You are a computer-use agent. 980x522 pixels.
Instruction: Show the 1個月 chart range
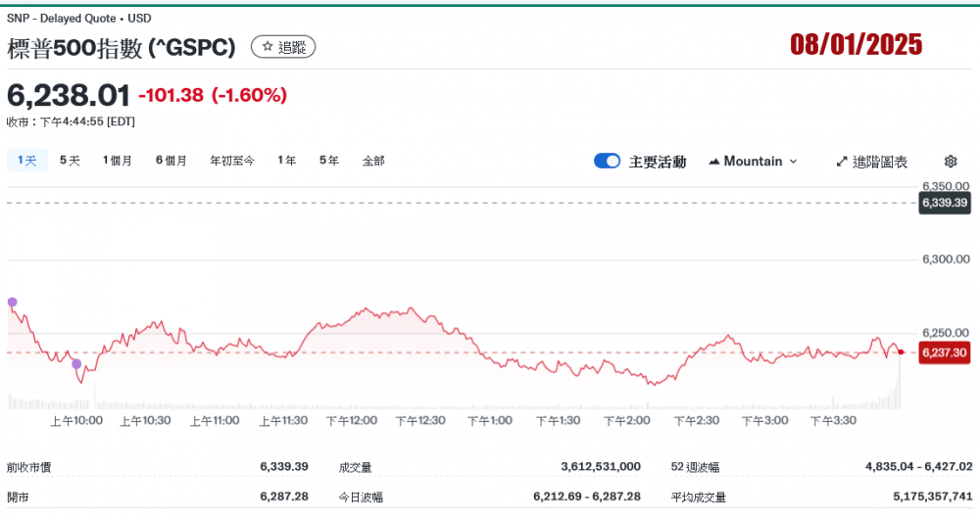click(x=118, y=161)
